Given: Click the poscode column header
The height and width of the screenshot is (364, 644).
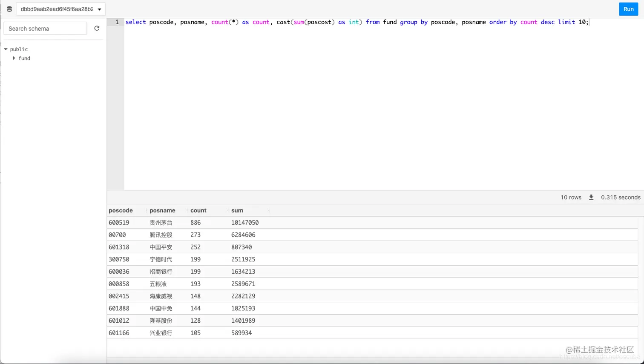Looking at the screenshot, I should (121, 210).
